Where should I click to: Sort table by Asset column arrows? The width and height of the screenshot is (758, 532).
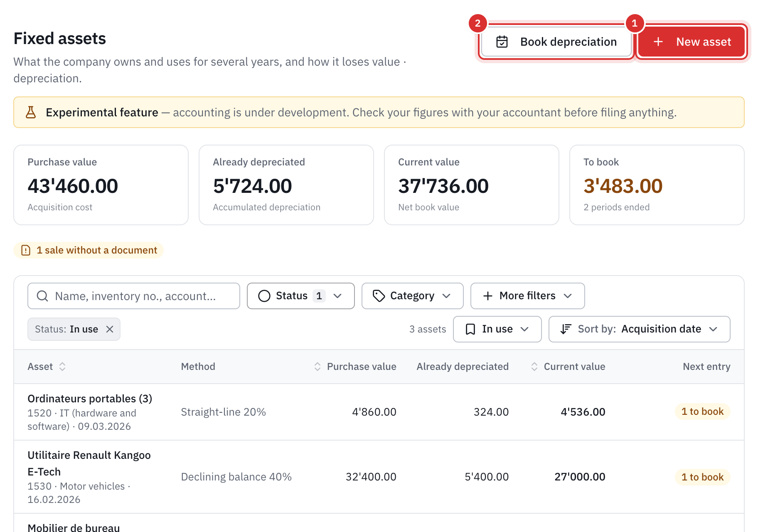[x=62, y=367]
